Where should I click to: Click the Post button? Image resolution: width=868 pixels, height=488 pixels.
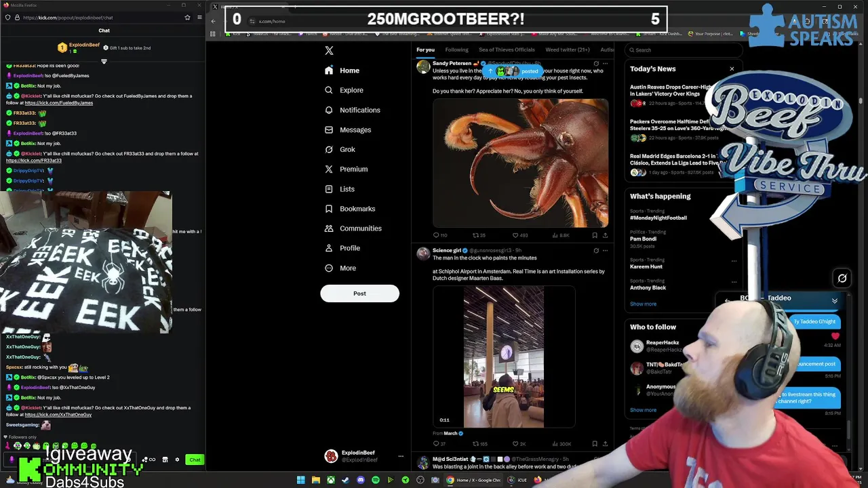[x=359, y=293]
